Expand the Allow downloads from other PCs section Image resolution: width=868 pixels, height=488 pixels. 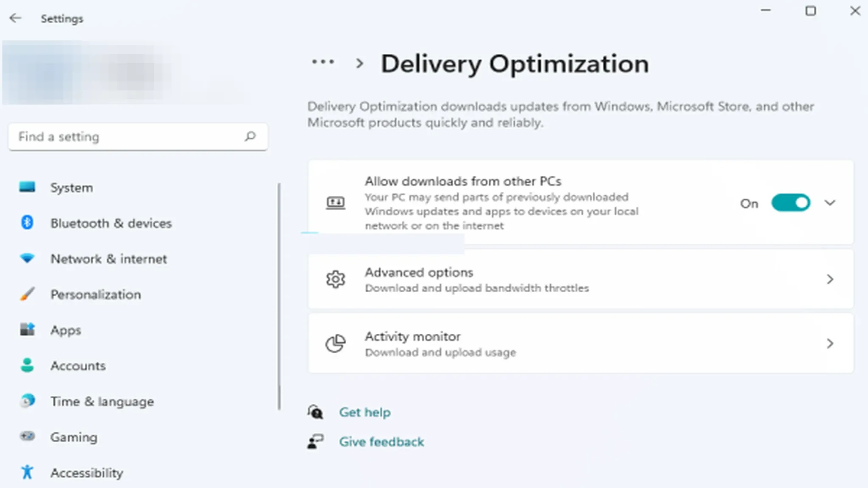tap(830, 203)
